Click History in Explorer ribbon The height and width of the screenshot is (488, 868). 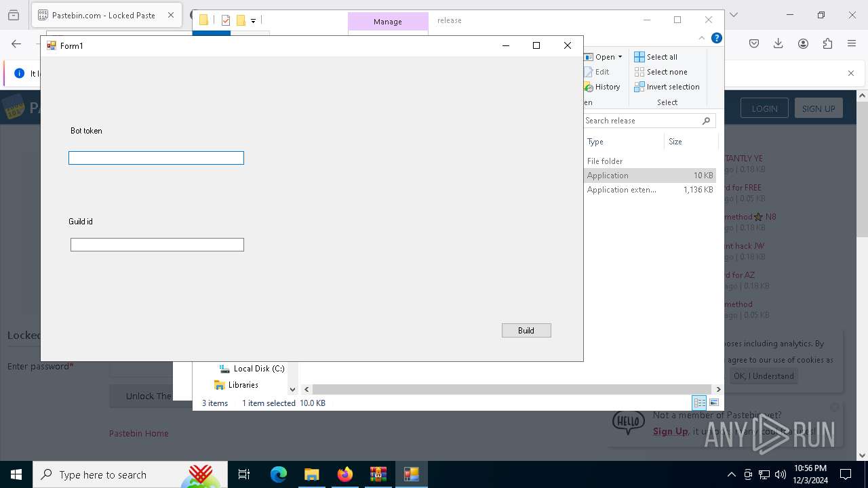[602, 87]
